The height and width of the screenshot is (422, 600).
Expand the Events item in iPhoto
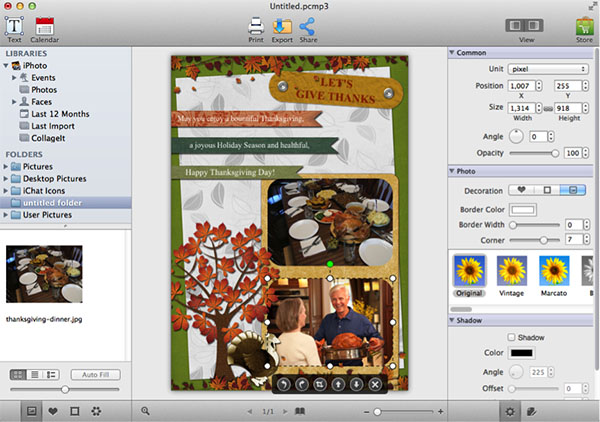[15, 77]
